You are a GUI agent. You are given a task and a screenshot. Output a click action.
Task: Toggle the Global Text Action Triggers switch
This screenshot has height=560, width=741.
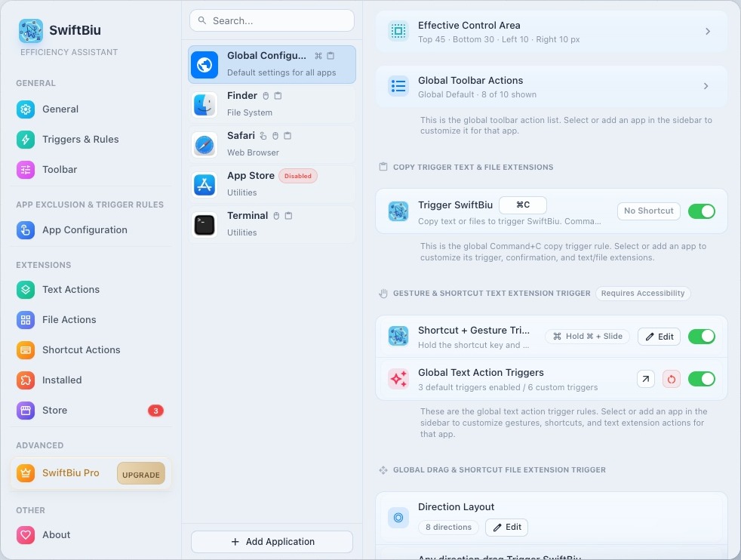(x=701, y=379)
